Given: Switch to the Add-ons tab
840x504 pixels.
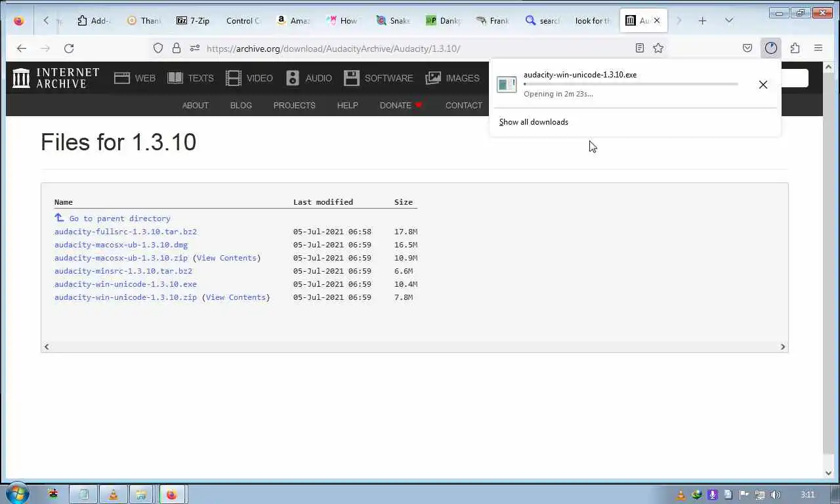Looking at the screenshot, I should click(94, 20).
